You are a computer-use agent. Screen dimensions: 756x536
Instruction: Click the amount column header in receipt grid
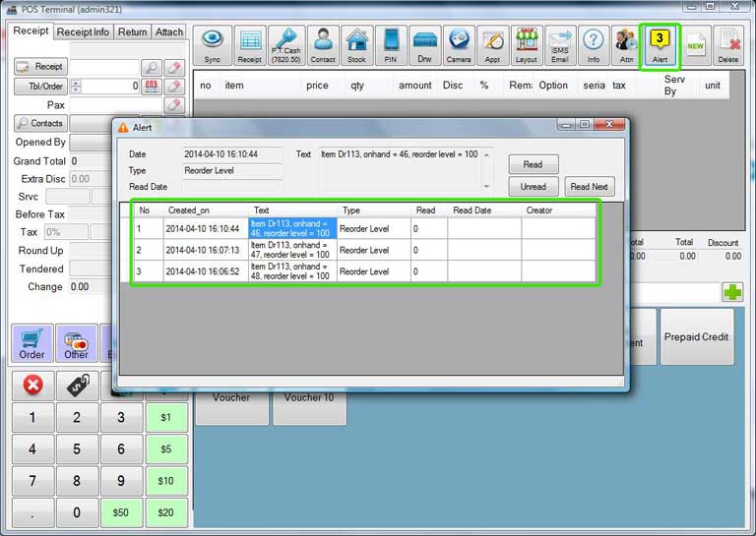click(x=415, y=86)
